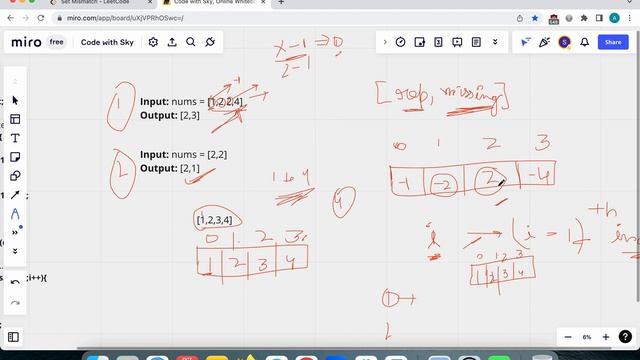
Task: Start the timer tool
Action: point(400,42)
